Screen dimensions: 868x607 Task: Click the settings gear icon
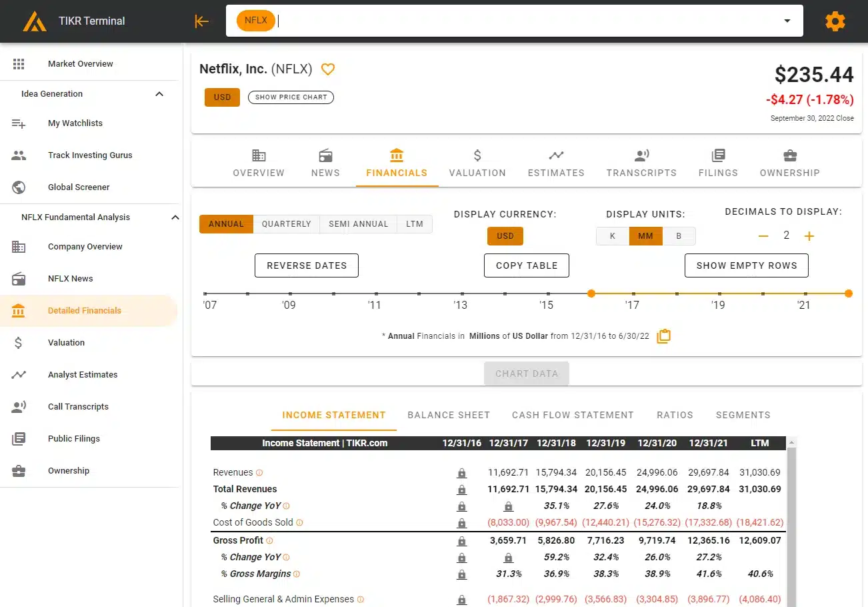(835, 21)
